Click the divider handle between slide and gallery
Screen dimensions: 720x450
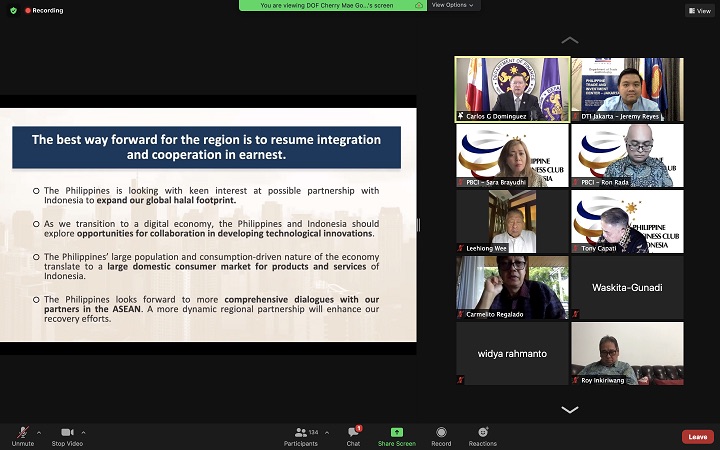click(x=418, y=225)
